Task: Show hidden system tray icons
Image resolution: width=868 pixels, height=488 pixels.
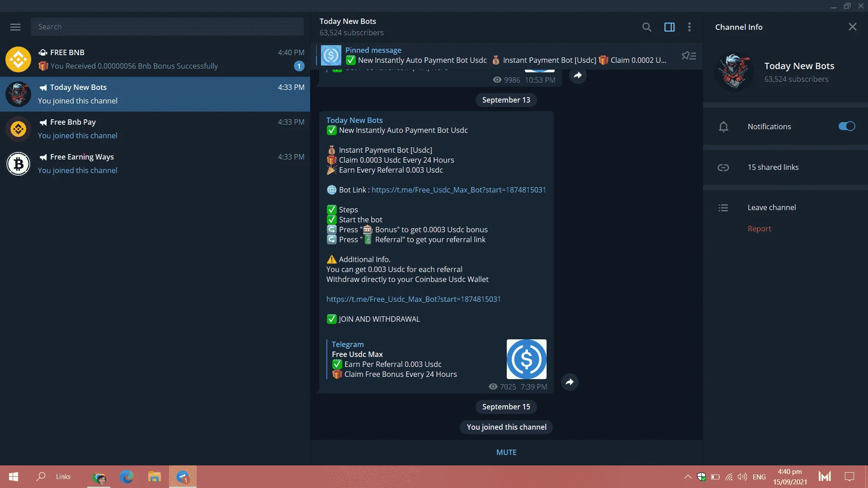Action: 688,477
